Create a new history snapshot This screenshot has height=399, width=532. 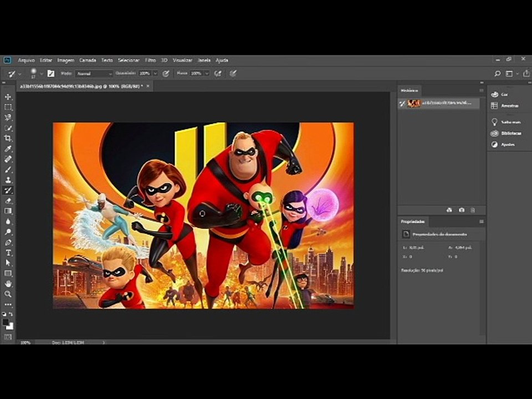coord(462,210)
